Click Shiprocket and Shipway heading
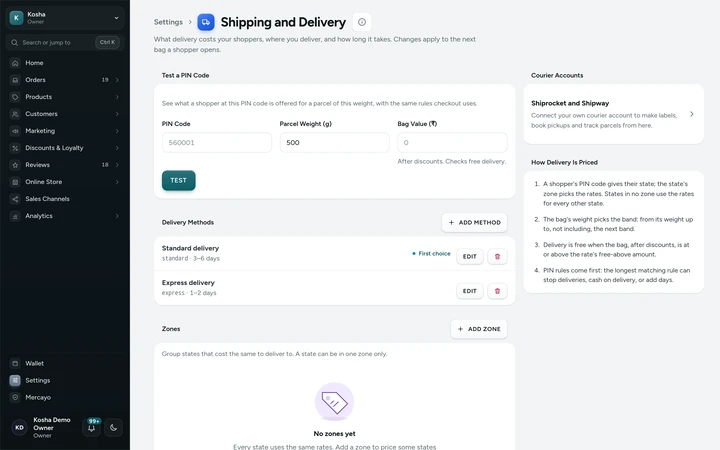Image resolution: width=720 pixels, height=450 pixels. 570,103
